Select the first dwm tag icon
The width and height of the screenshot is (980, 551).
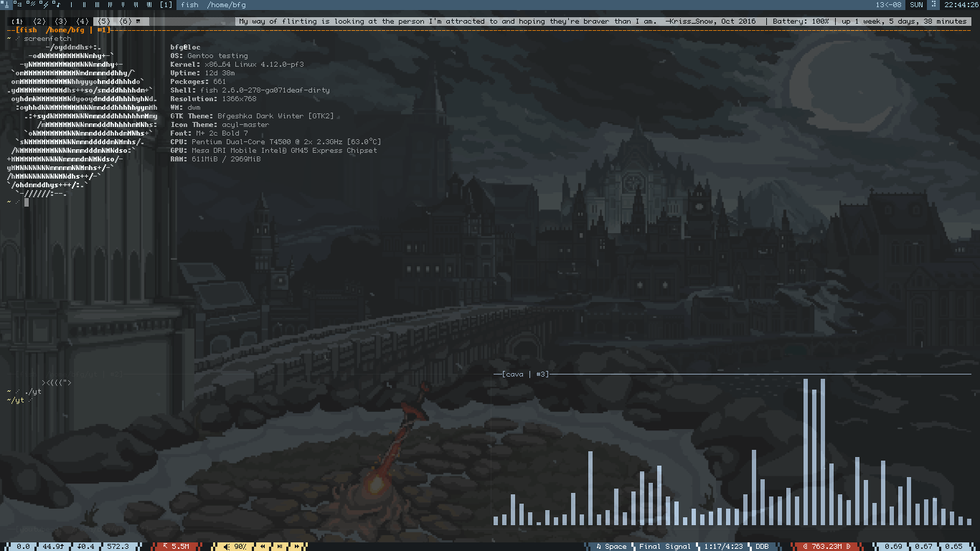6,4
